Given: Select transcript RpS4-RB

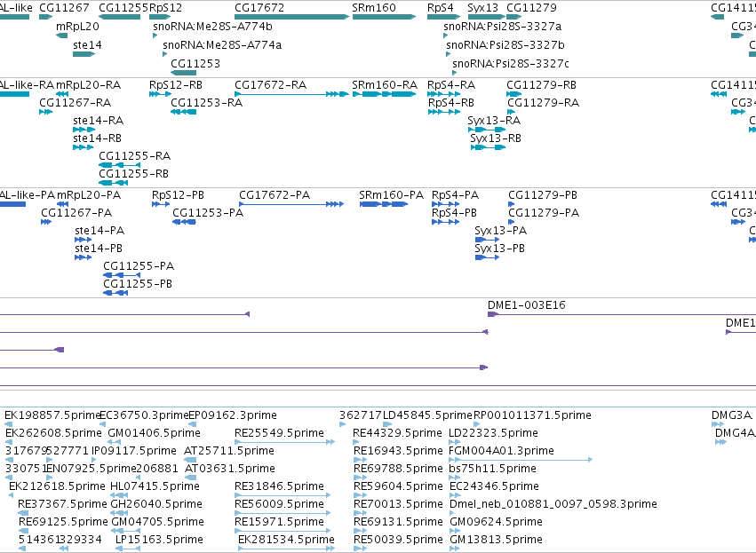Looking at the screenshot, I should coord(450,103).
